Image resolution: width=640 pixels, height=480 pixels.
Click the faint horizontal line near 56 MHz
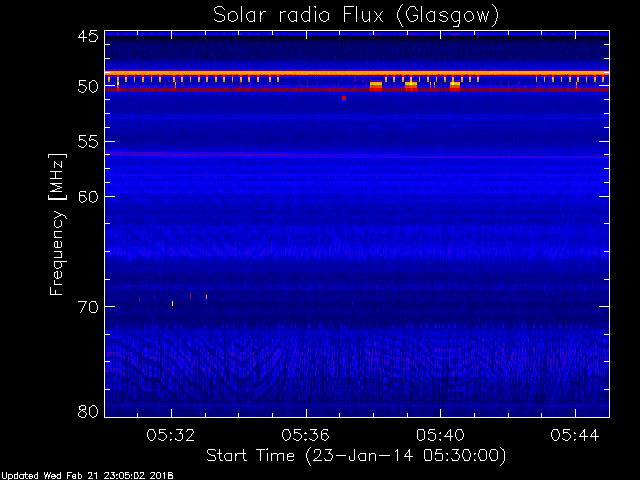pyautogui.click(x=357, y=155)
